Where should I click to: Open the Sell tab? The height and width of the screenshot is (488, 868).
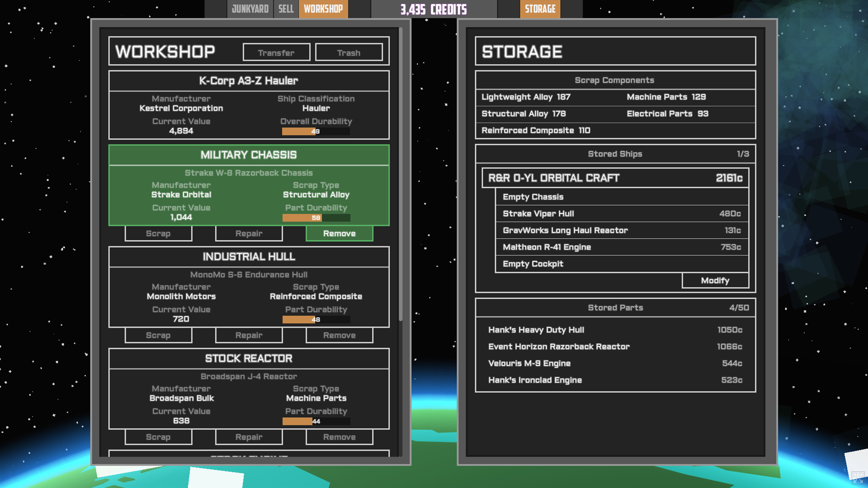(286, 9)
